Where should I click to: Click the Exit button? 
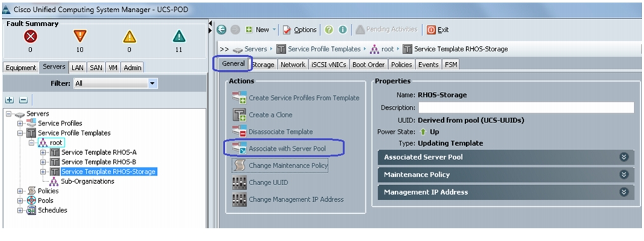438,30
